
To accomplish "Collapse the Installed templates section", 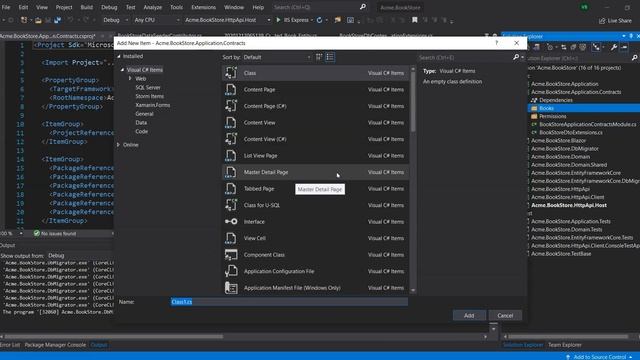I will point(119,56).
